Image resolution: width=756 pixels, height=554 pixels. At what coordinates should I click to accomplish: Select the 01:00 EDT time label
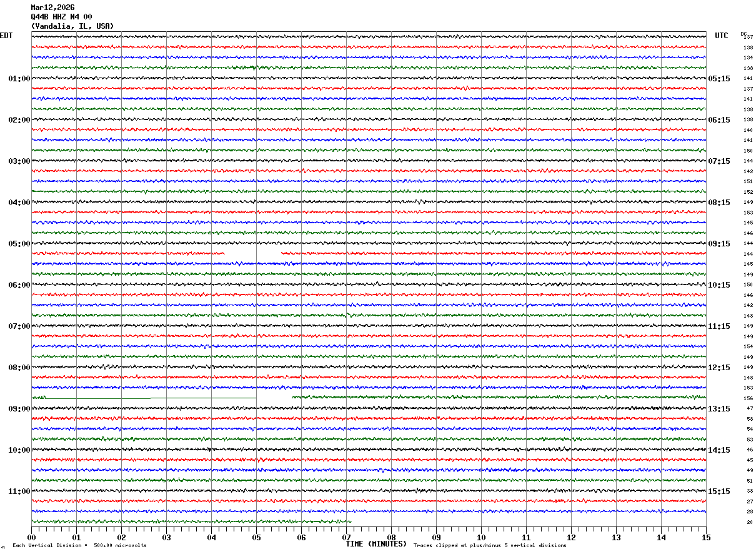point(19,79)
